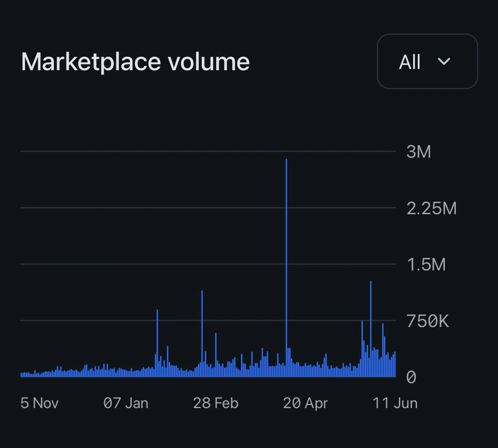This screenshot has height=448, width=498.
Task: Click the first bar at chart's left edge
Action: point(21,375)
